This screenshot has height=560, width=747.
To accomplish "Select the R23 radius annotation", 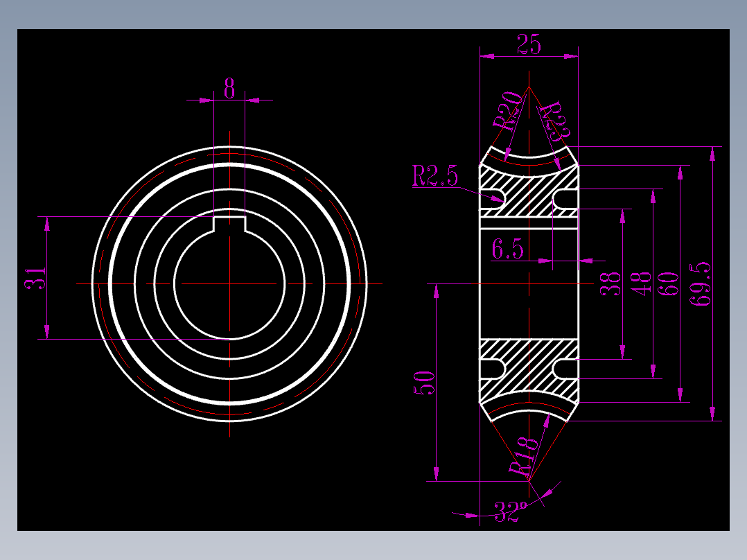I will [x=556, y=120].
